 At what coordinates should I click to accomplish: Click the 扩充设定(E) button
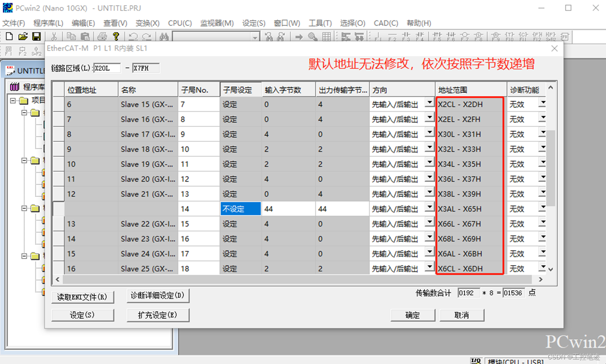point(158,315)
